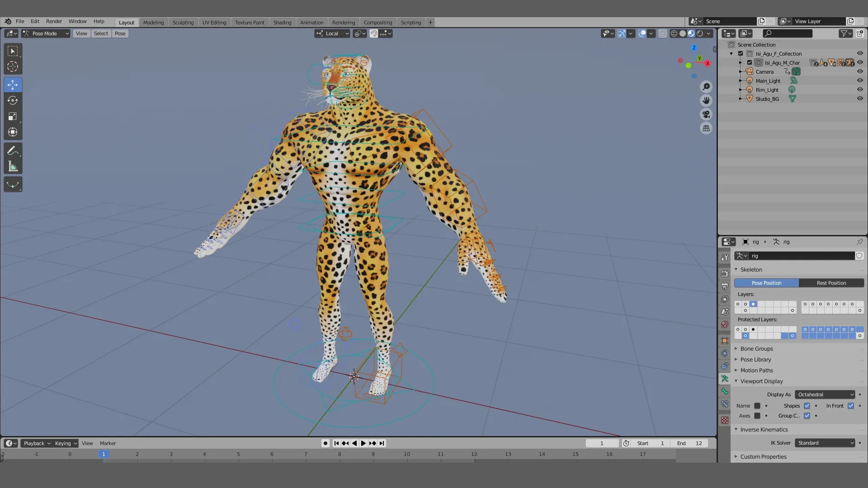This screenshot has height=488, width=868.
Task: Uncheck the Group Colors checkbox
Action: point(807,416)
